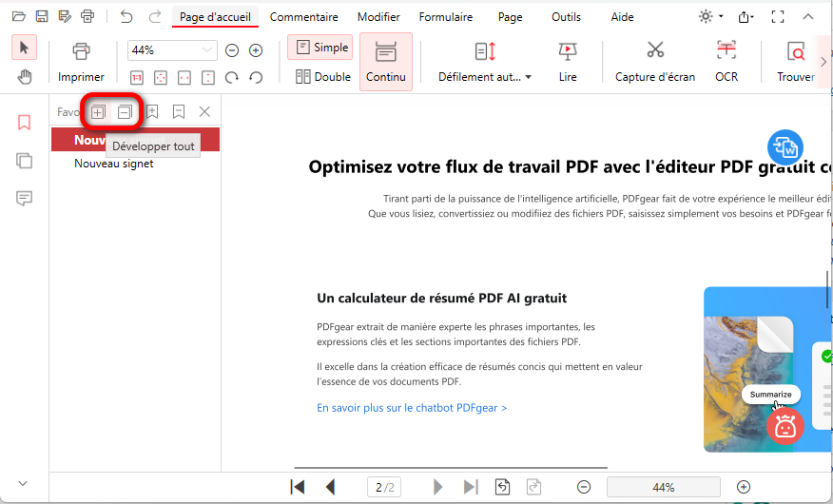
Task: Open the share export dropdown
Action: 746,17
